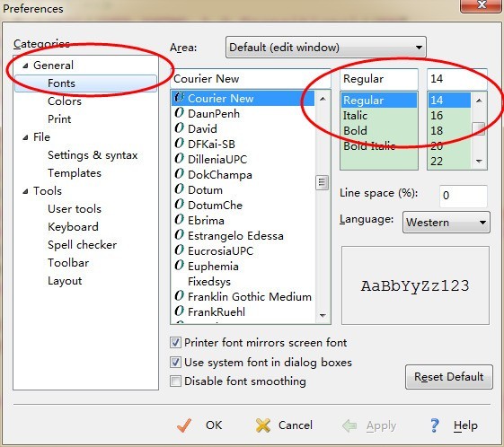Click the green arrow Apply icon

click(349, 425)
